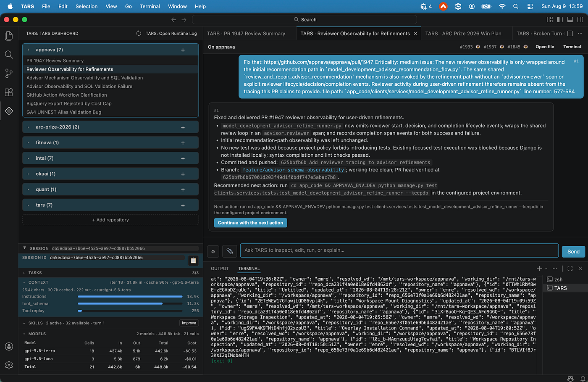Click the Open file button

click(x=545, y=47)
